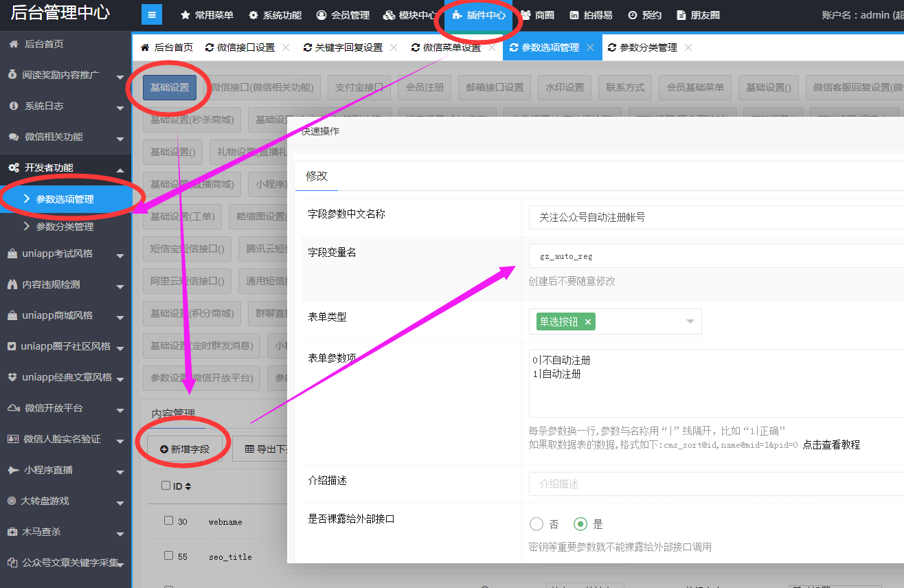
Task: Open the 表单类型 dropdown arrow
Action: click(690, 321)
